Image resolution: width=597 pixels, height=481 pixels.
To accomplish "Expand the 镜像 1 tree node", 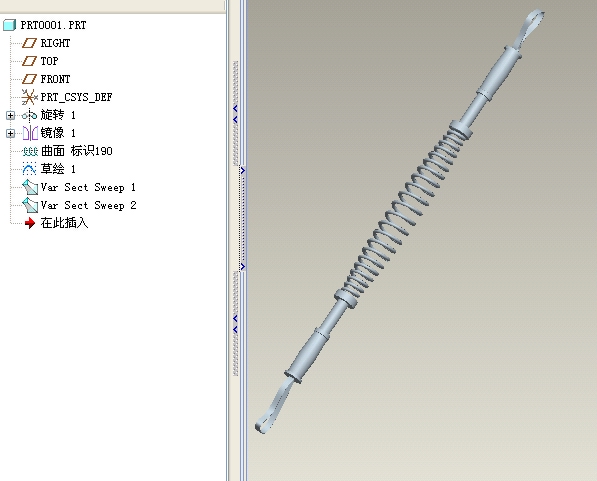I will tap(11, 133).
